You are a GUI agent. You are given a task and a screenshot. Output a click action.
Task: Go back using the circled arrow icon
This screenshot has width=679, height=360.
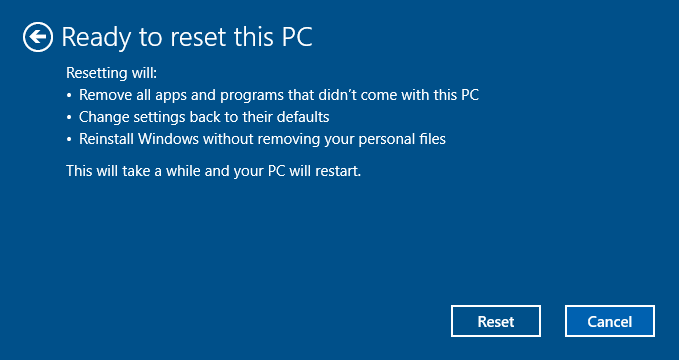pos(38,37)
